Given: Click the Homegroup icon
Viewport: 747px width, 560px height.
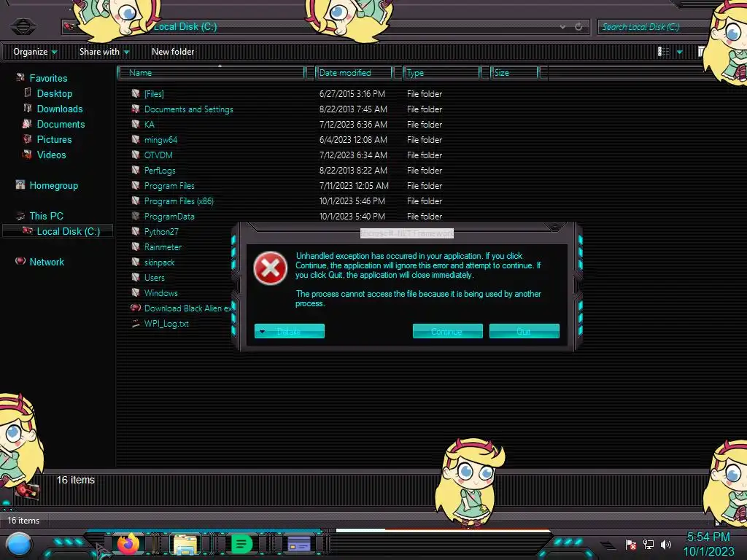Looking at the screenshot, I should tap(20, 184).
